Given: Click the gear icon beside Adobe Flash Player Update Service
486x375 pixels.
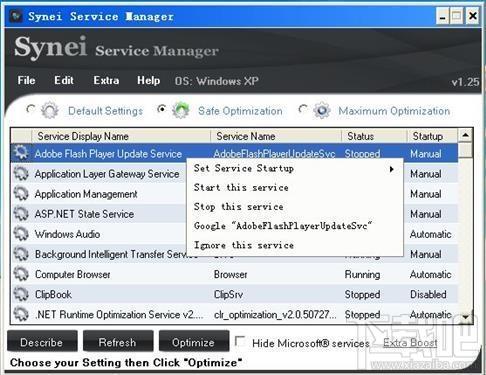Looking at the screenshot, I should (x=21, y=153).
